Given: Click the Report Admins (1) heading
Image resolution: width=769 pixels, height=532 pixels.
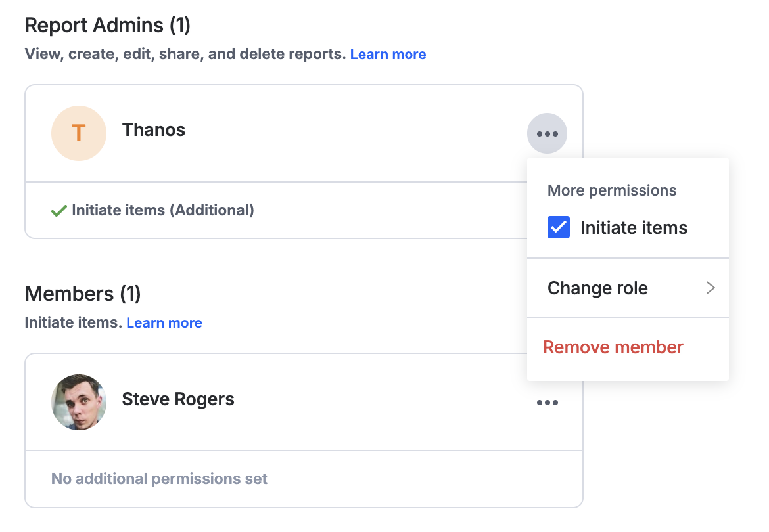Looking at the screenshot, I should coord(107,26).
